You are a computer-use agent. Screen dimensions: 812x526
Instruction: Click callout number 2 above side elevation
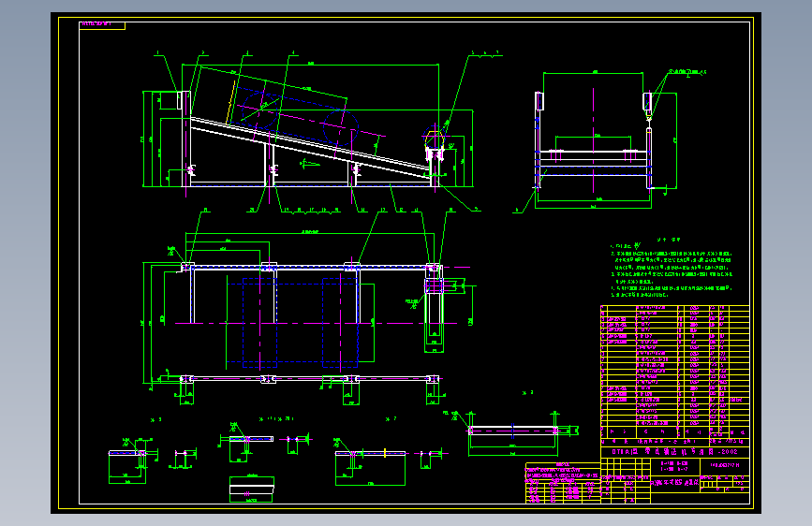(203, 52)
